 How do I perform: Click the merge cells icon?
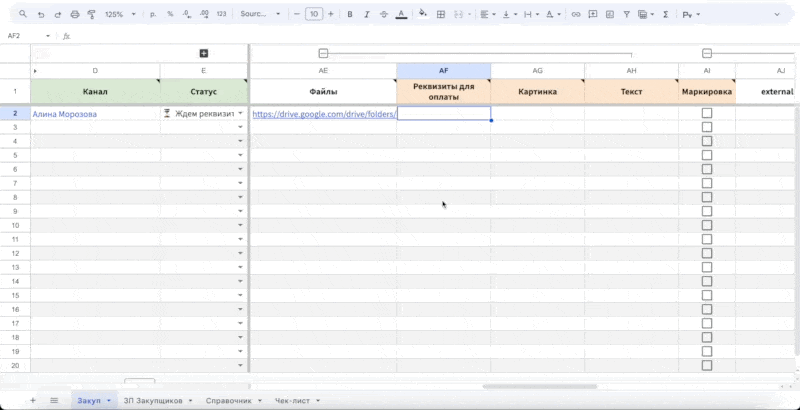[458, 14]
